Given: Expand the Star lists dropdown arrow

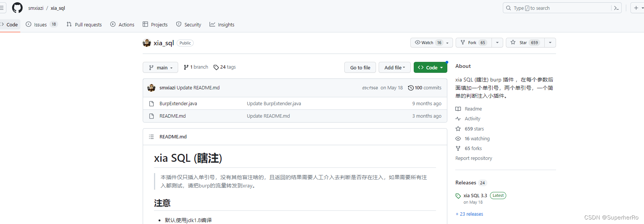Looking at the screenshot, I should (x=550, y=43).
